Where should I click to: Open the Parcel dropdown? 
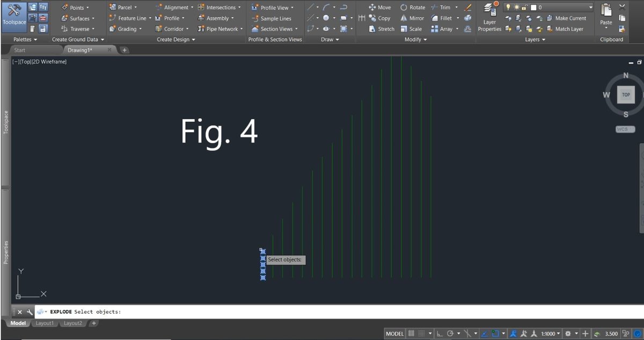point(122,8)
